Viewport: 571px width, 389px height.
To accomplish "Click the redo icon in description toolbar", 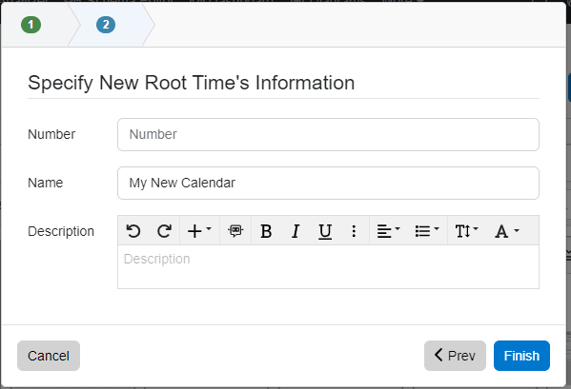I will pos(164,231).
